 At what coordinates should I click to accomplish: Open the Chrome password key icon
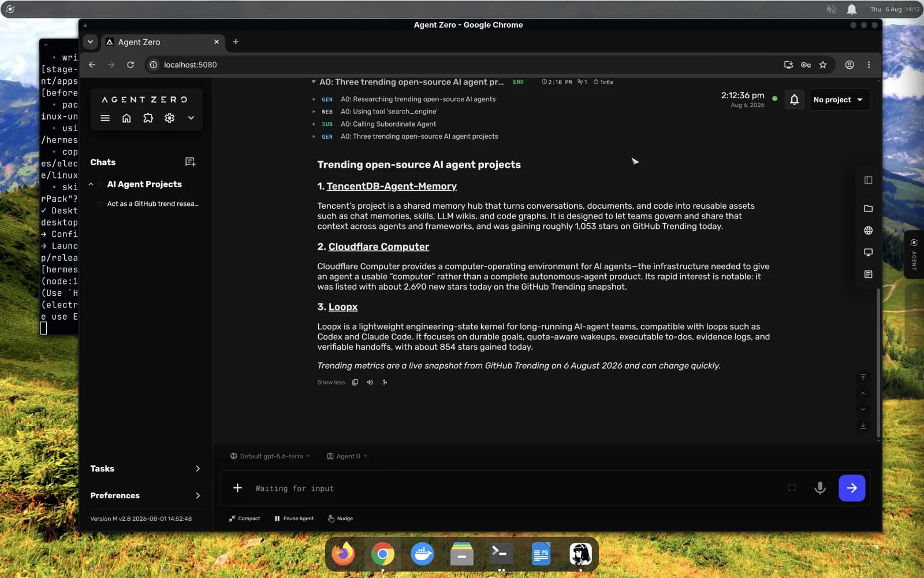(806, 65)
